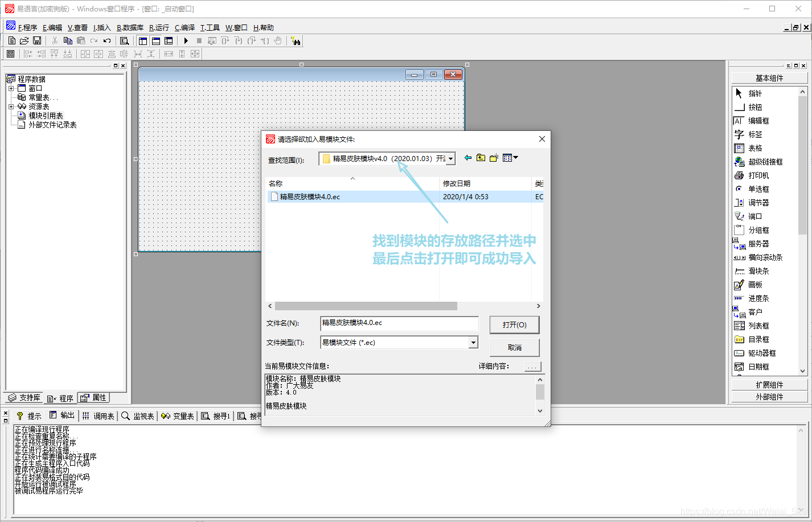Sort files by 名称 column header
Viewport: 812px width, 522px height.
tap(352, 183)
